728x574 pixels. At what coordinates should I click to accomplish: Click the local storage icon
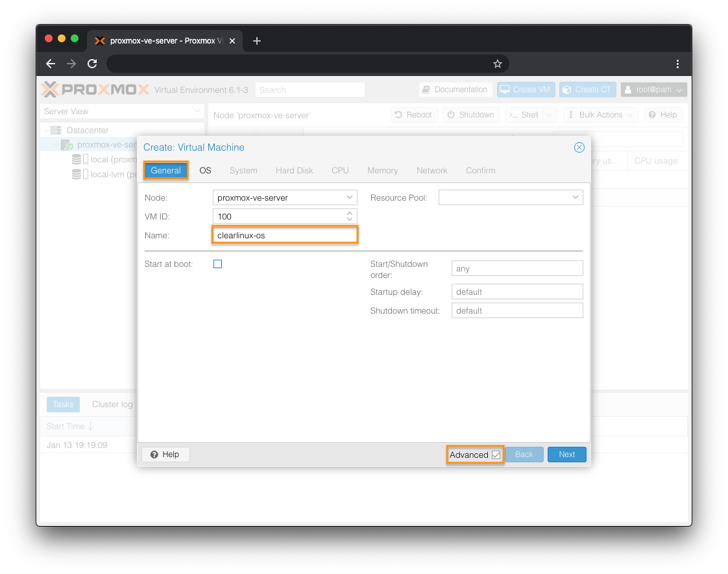(x=80, y=160)
